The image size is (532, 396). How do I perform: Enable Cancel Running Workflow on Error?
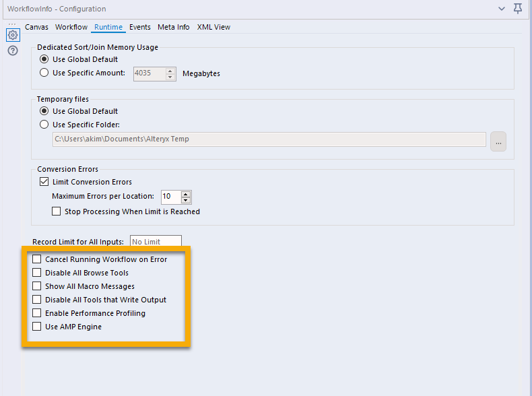click(x=36, y=259)
